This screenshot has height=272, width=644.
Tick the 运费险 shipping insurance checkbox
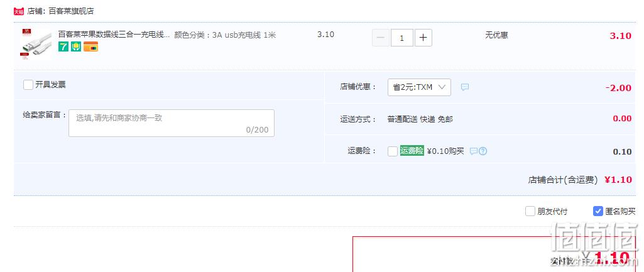point(392,151)
